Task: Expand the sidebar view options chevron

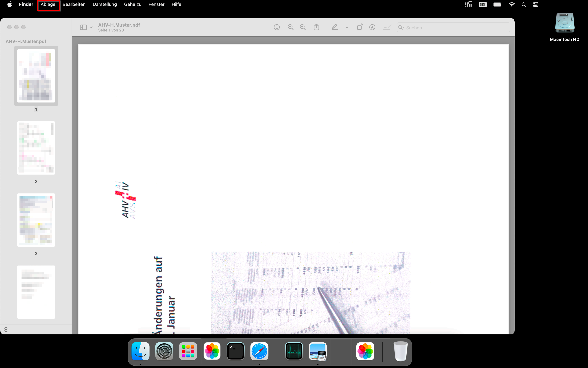Action: 91,27
